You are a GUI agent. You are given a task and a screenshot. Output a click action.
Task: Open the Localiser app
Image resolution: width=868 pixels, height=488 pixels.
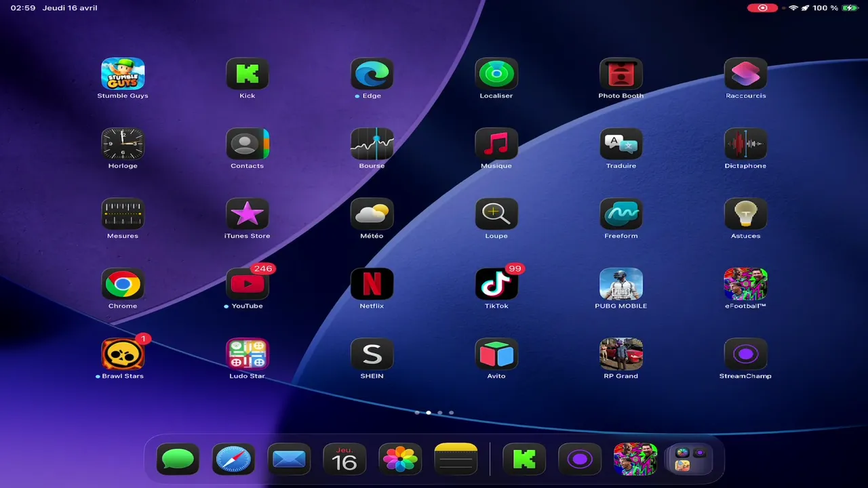(x=496, y=73)
